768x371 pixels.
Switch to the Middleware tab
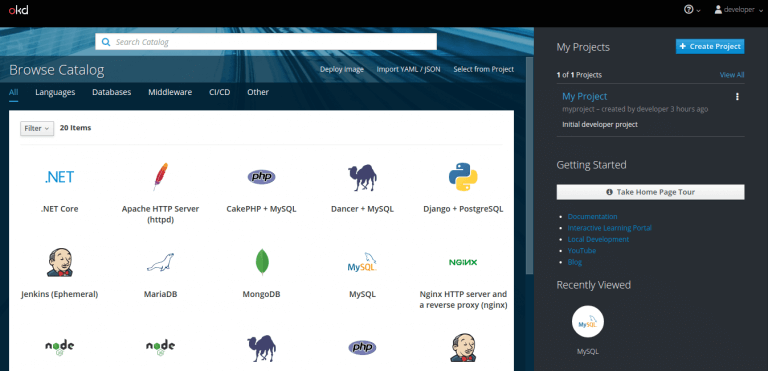point(170,92)
